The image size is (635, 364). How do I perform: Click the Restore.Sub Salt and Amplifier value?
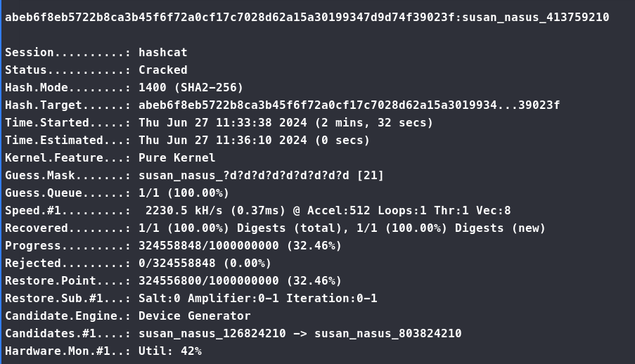click(257, 299)
